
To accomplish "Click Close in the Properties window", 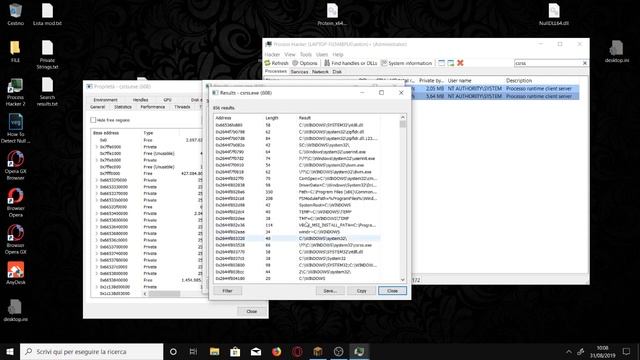I will pos(251,311).
